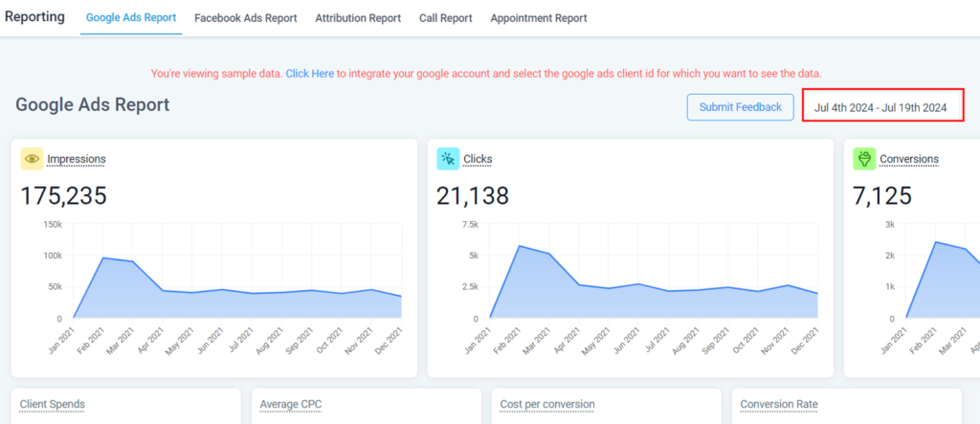The height and width of the screenshot is (424, 980).
Task: Go to the Call Report tab
Action: tap(445, 18)
